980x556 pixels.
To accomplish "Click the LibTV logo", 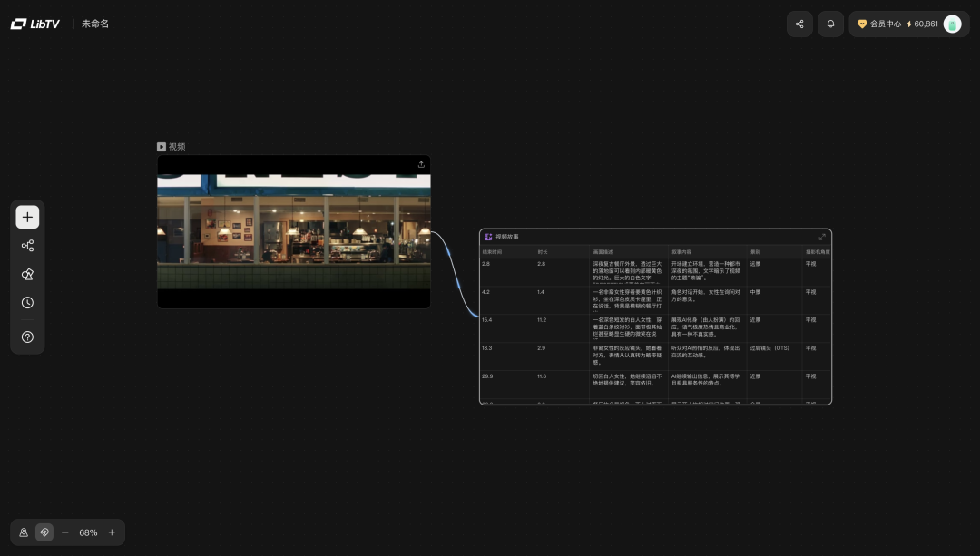I will click(x=35, y=24).
